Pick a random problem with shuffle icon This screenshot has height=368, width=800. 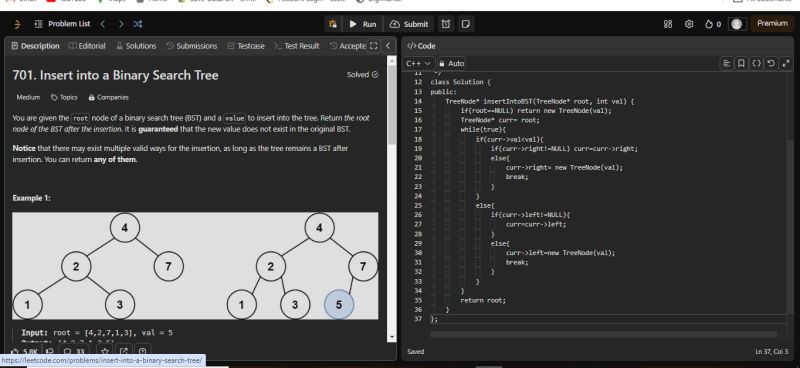point(137,24)
